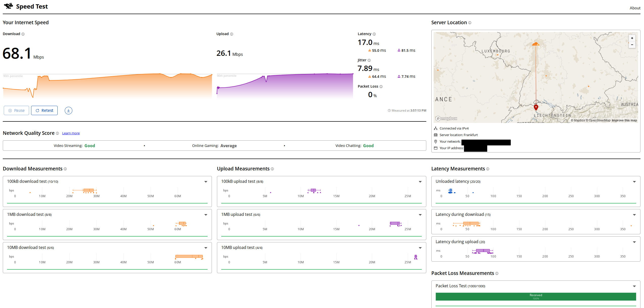Expand the 10MB download test panel
This screenshot has height=308, width=644.
206,248
